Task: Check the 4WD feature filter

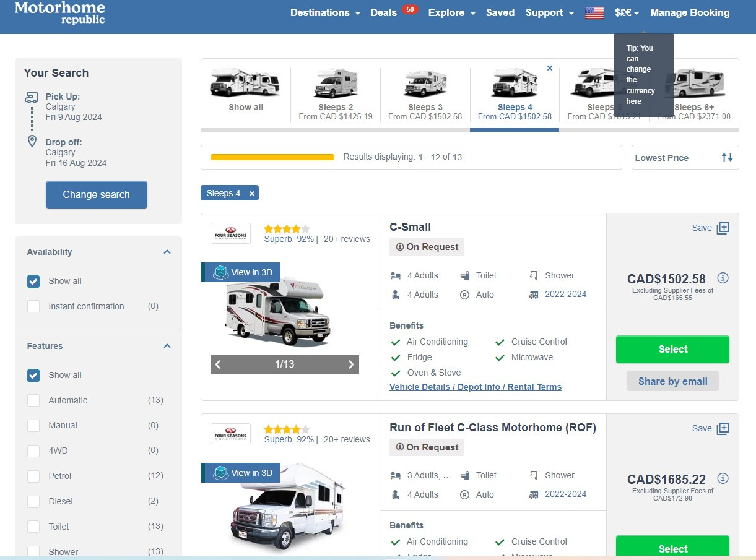Action: coord(33,451)
